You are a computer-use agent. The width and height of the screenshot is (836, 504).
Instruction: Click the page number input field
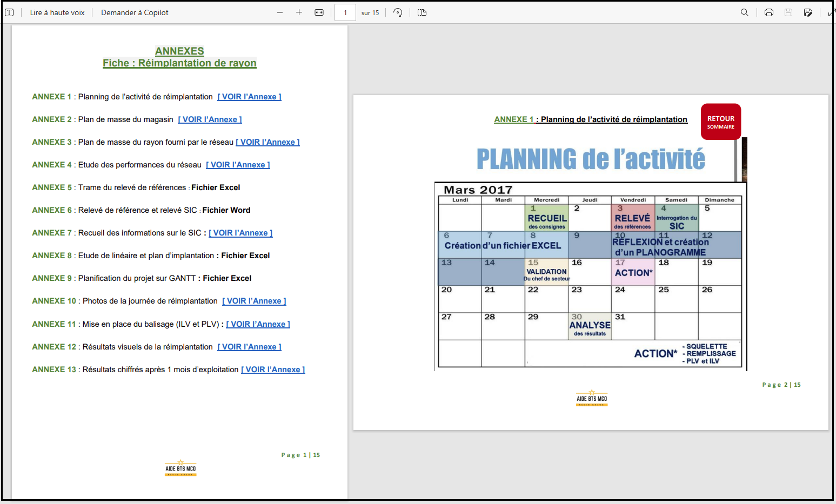point(345,12)
